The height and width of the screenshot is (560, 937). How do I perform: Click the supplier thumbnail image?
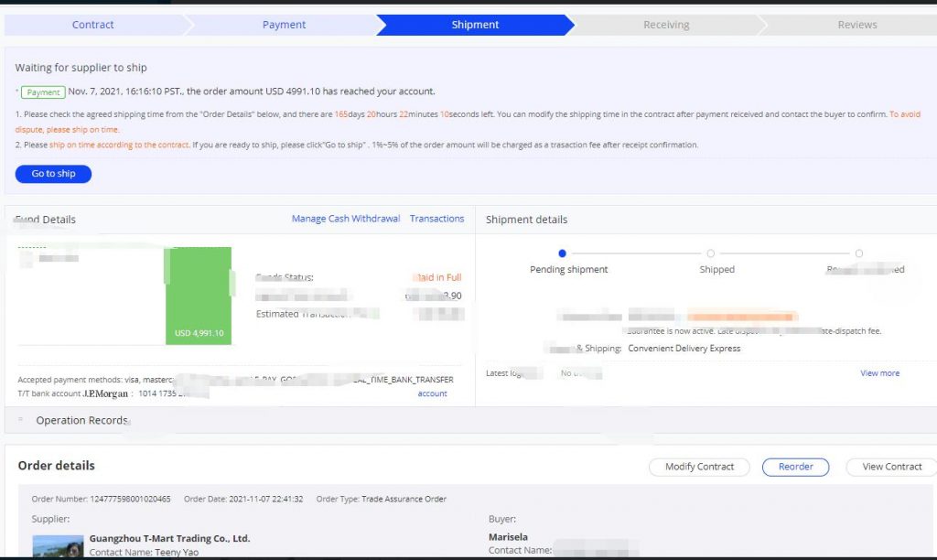pyautogui.click(x=58, y=547)
